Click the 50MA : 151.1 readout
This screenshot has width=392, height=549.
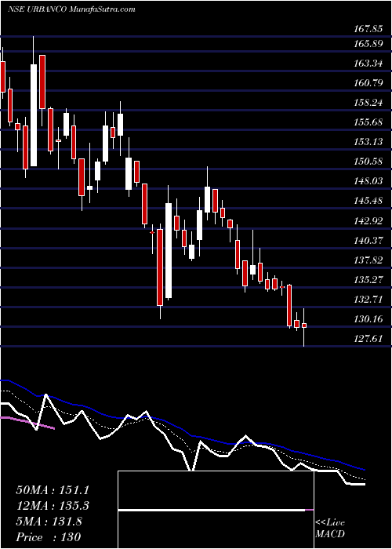point(53,489)
